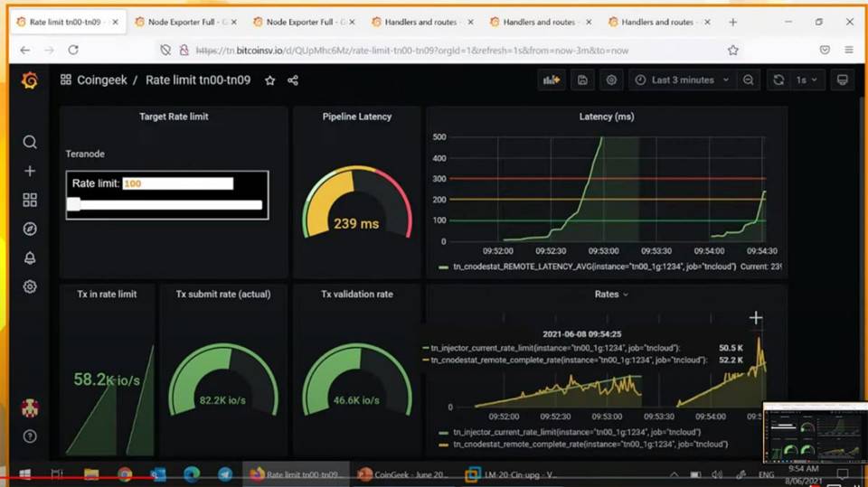Refresh the dashboard now
The image size is (868, 487).
pyautogui.click(x=778, y=80)
